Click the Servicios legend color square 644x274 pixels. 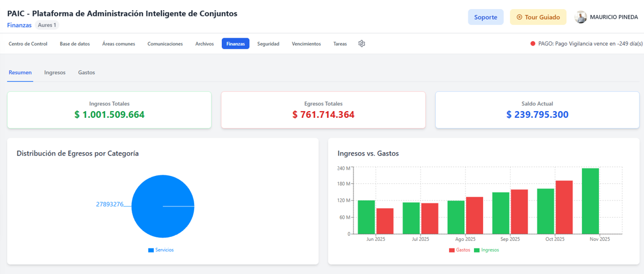[x=151, y=250]
